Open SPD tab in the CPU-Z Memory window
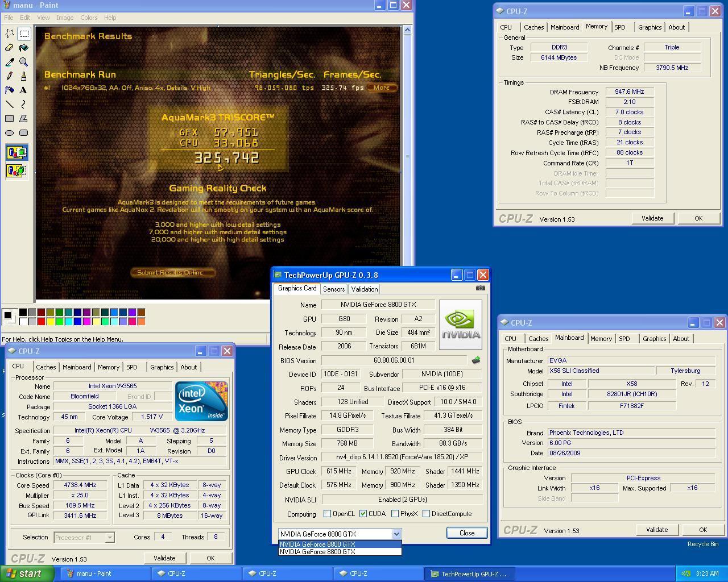 pos(620,27)
